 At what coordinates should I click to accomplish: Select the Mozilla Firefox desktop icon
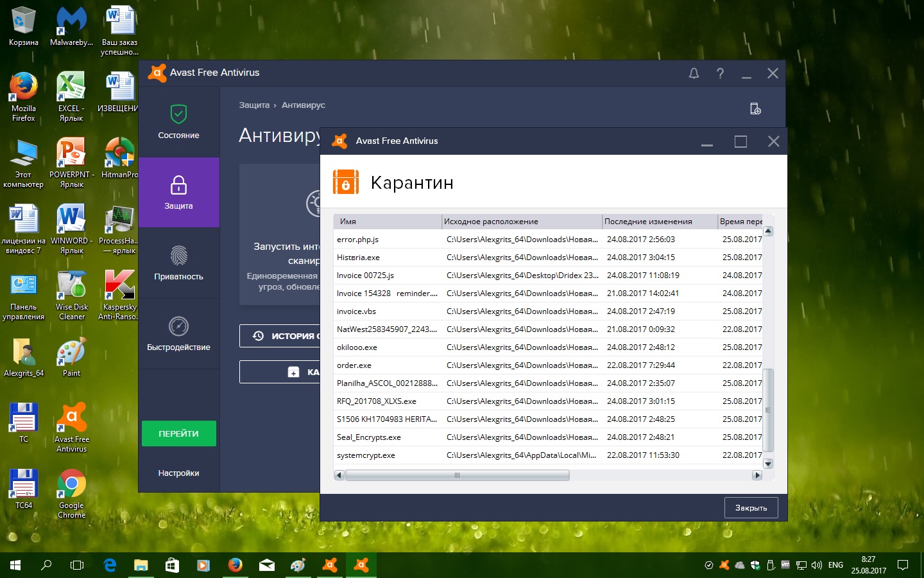(24, 97)
